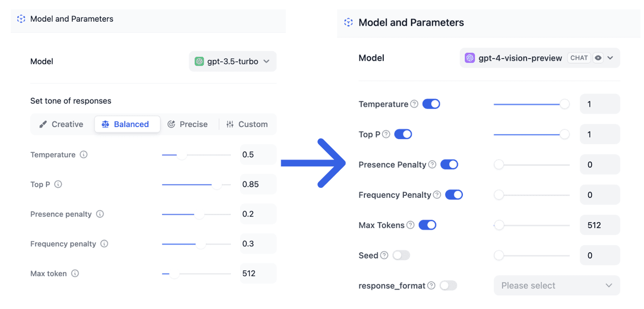
Task: Turn on the response_format toggle
Action: pos(448,285)
